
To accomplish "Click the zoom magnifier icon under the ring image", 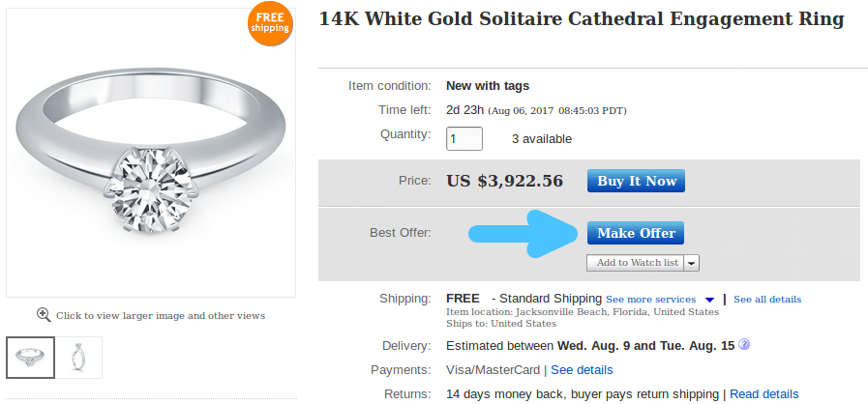I will [x=44, y=314].
